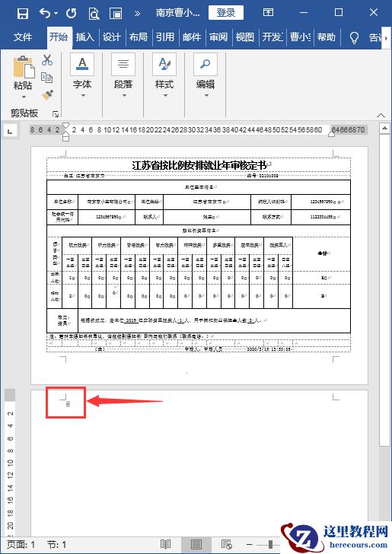
Task: Switch to the 布局 tab
Action: [139, 37]
